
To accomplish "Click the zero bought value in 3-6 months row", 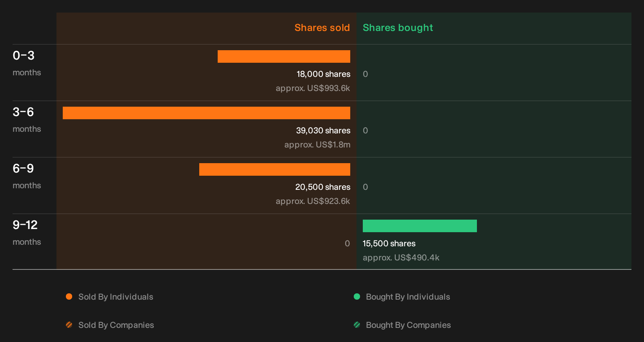I will pos(365,131).
